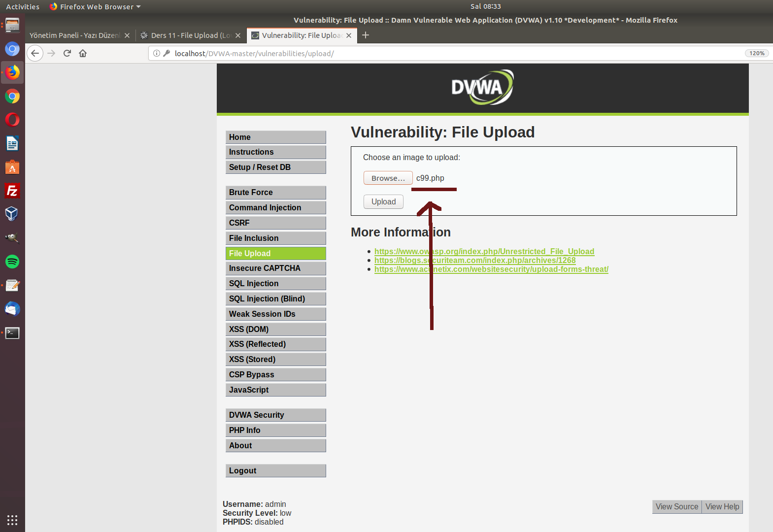Go to Command Injection page
The height and width of the screenshot is (532, 773).
[276, 207]
